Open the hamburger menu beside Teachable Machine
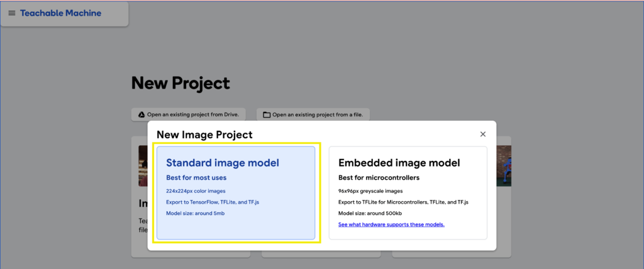The image size is (644, 269). pyautogui.click(x=12, y=13)
